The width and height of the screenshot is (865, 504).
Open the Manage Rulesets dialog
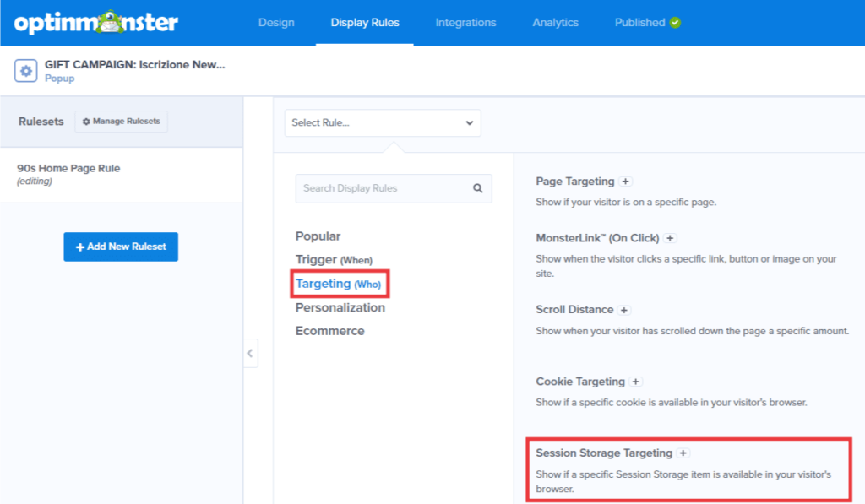click(121, 122)
